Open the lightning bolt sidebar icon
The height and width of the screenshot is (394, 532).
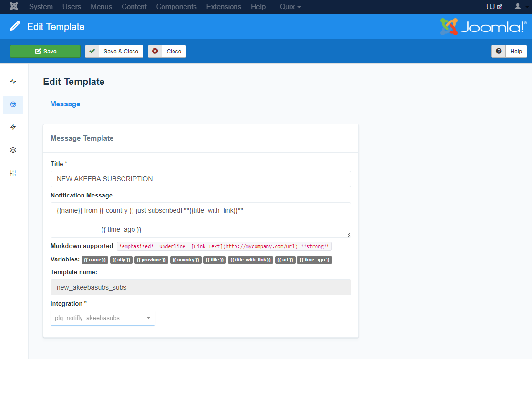click(13, 127)
